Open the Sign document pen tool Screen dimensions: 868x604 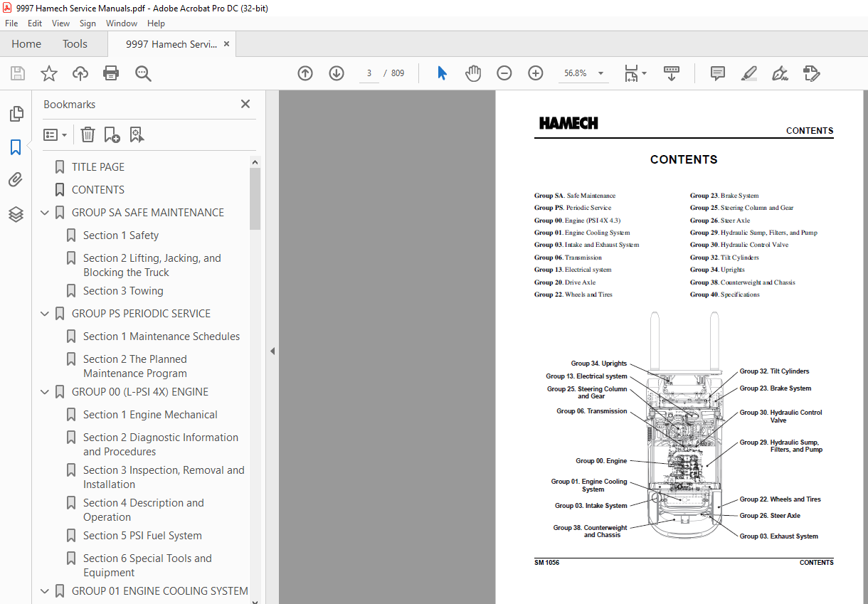coord(780,73)
